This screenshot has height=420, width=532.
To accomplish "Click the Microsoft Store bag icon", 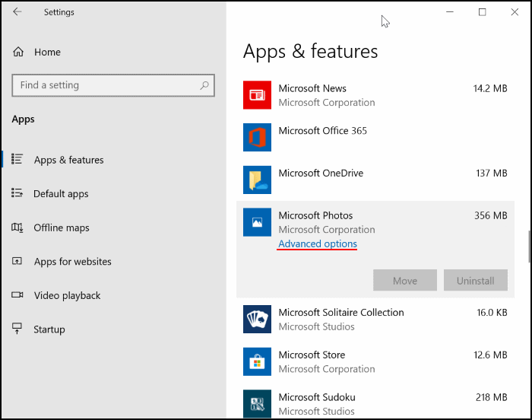I will [257, 361].
